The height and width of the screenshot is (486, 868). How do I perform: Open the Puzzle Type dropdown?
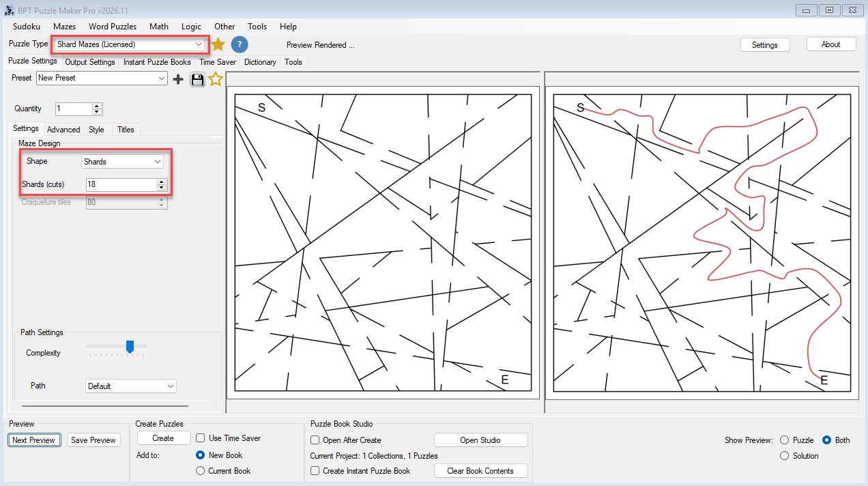pos(130,44)
